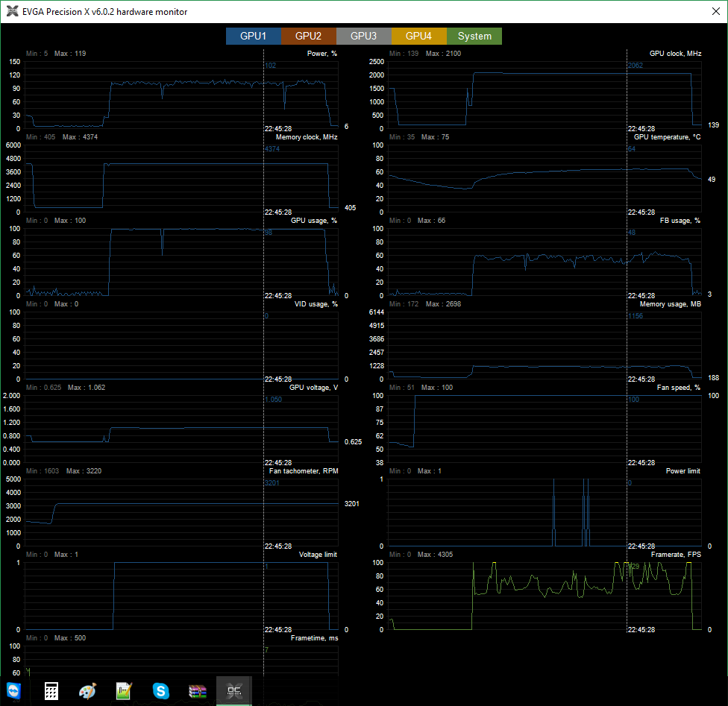Click the 'Memory clock, MHz' graph label
Image resolution: width=728 pixels, height=706 pixels.
[x=307, y=137]
